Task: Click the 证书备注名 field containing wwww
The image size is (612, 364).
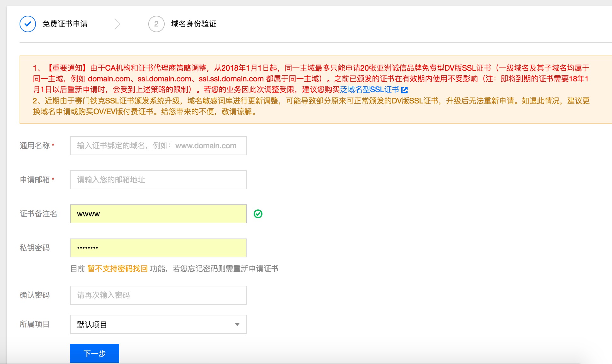Action: pos(158,214)
